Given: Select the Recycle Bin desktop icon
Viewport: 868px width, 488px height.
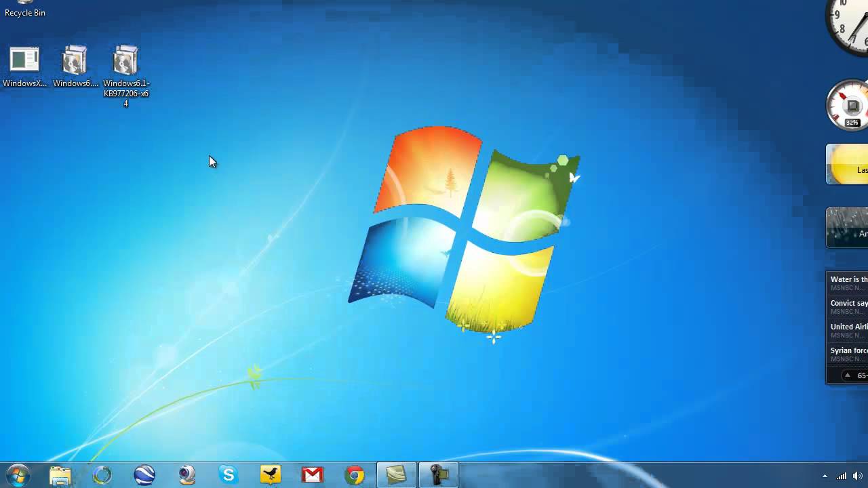Looking at the screenshot, I should (24, 9).
